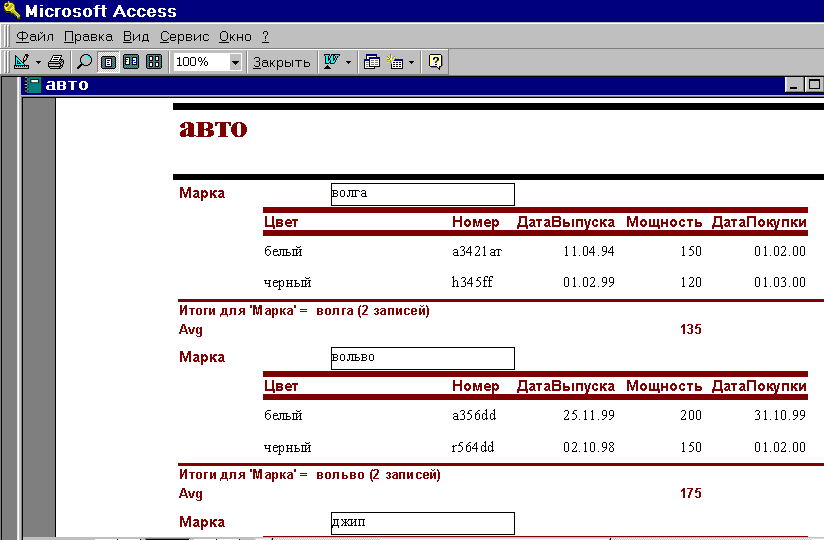Click 'Итоги для Марка = вольво' summary line

pyautogui.click(x=310, y=474)
